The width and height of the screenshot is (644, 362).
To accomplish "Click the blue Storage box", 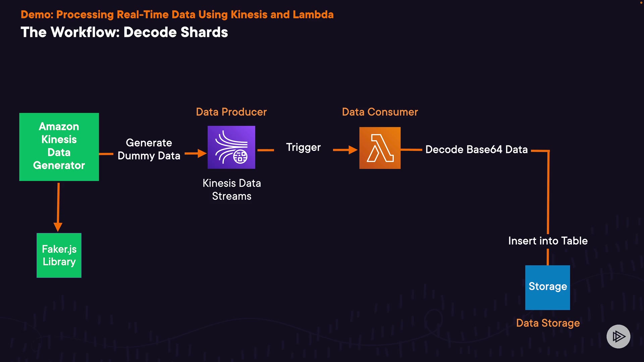I will coord(547,287).
